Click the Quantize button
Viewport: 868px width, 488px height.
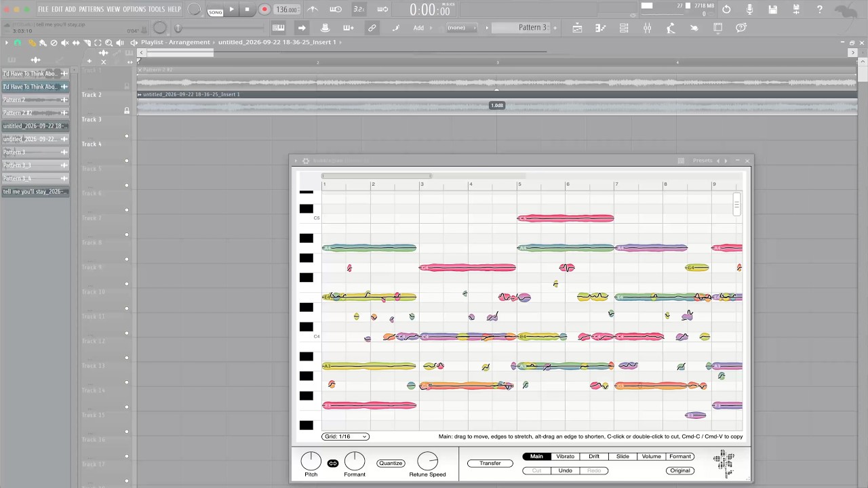[391, 464]
